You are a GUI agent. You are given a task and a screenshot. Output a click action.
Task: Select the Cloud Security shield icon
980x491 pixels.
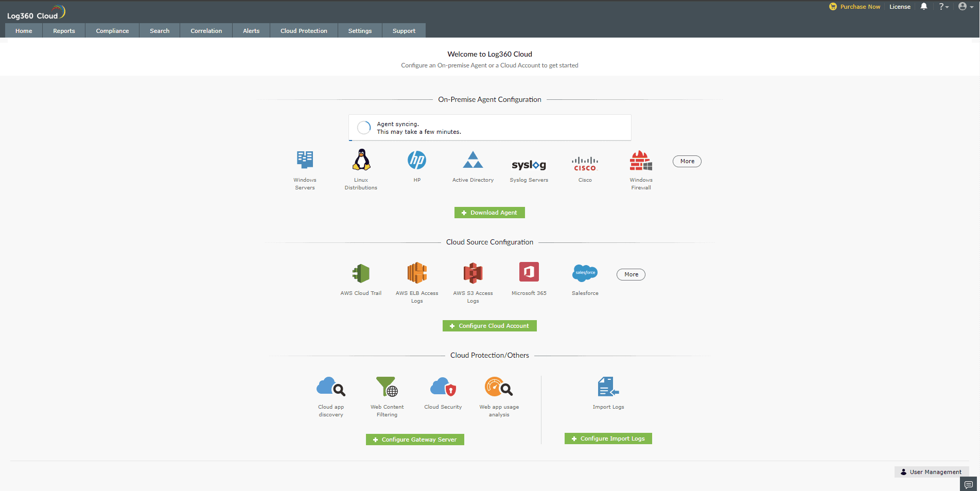443,387
